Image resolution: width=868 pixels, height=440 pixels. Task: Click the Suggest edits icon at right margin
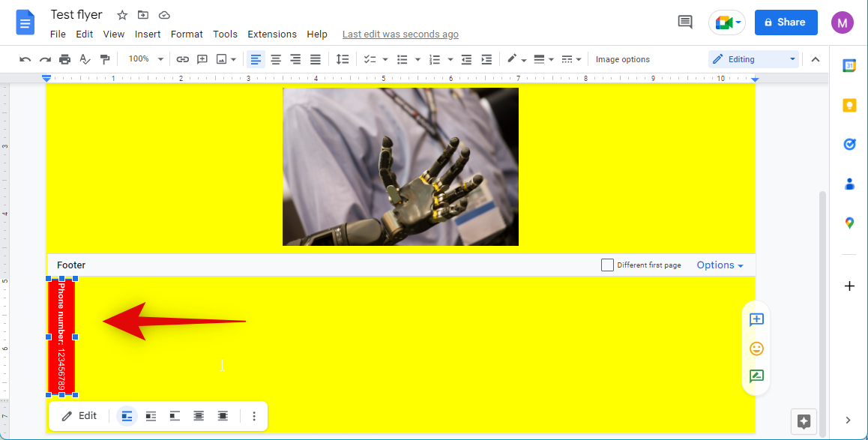[756, 376]
